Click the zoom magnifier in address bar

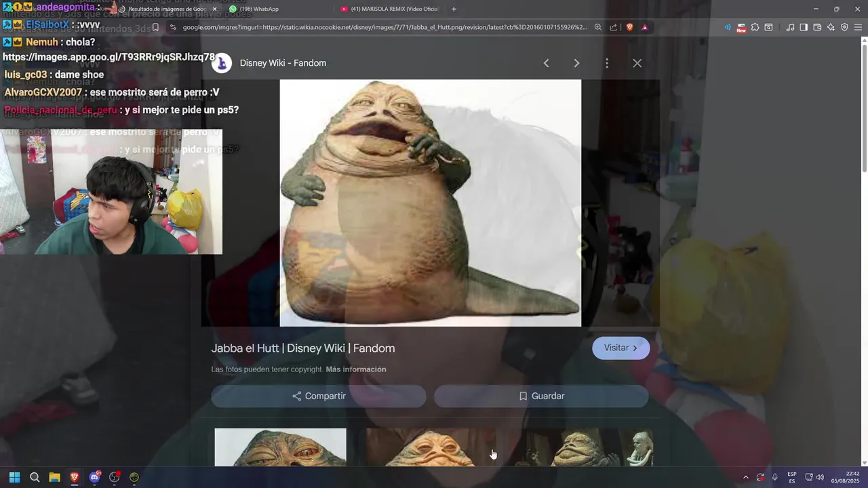point(597,27)
